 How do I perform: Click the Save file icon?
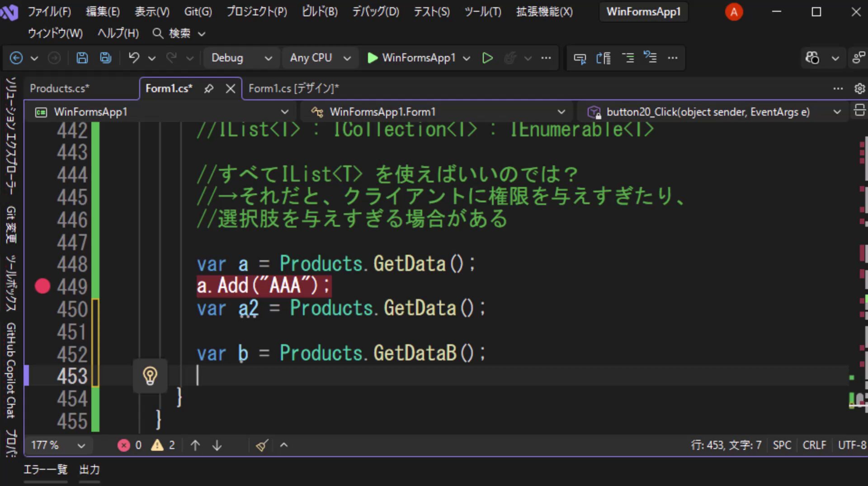(82, 58)
